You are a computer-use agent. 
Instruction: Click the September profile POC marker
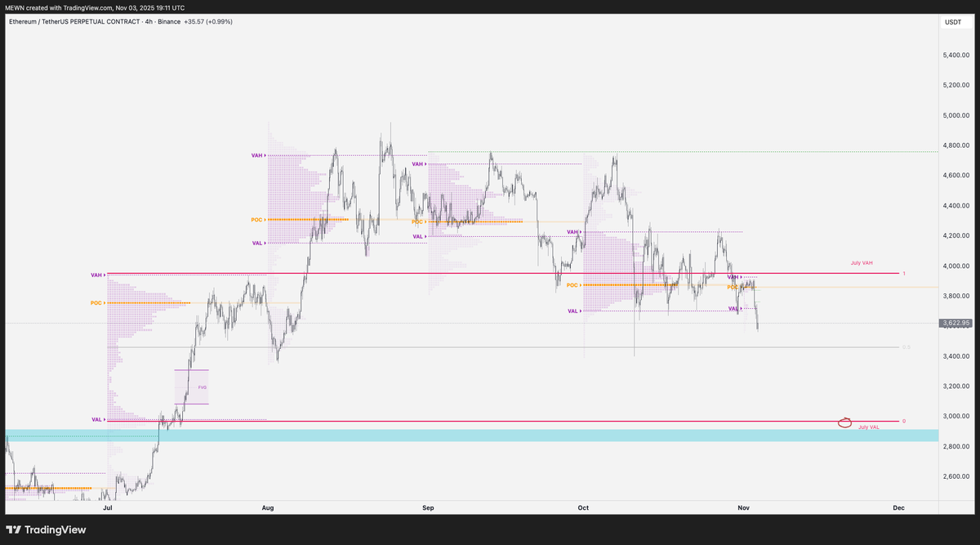tap(416, 221)
